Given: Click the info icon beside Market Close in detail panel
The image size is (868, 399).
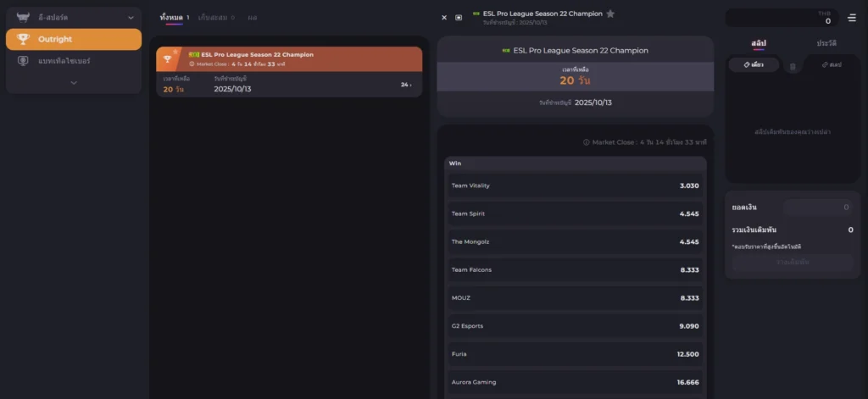Looking at the screenshot, I should [x=587, y=142].
